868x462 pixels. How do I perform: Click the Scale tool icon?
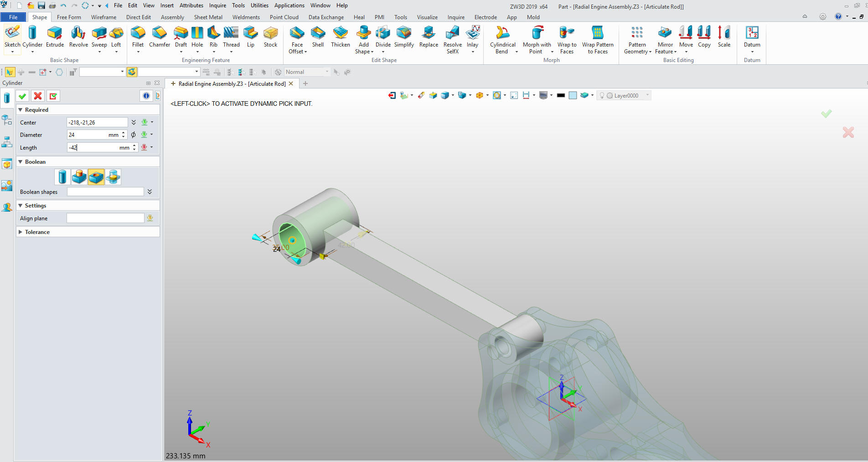click(x=724, y=37)
